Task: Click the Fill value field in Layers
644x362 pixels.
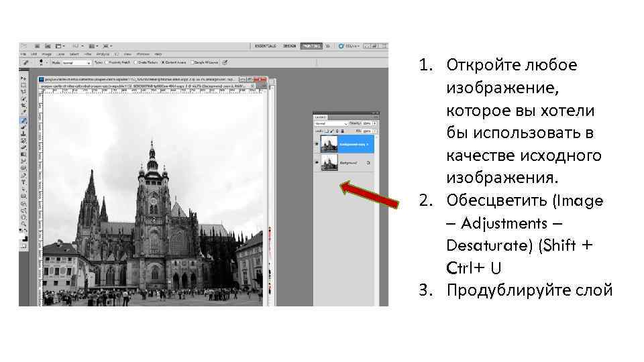Action: tap(367, 131)
